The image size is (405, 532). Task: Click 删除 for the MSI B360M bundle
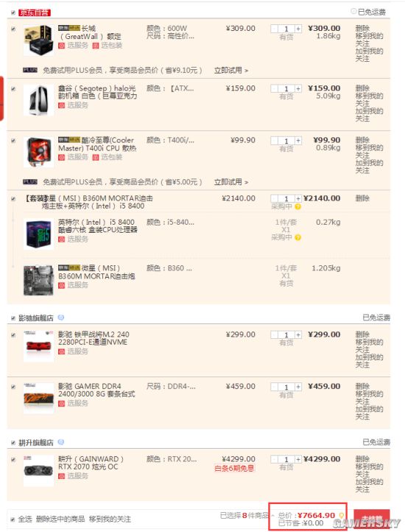click(x=362, y=198)
